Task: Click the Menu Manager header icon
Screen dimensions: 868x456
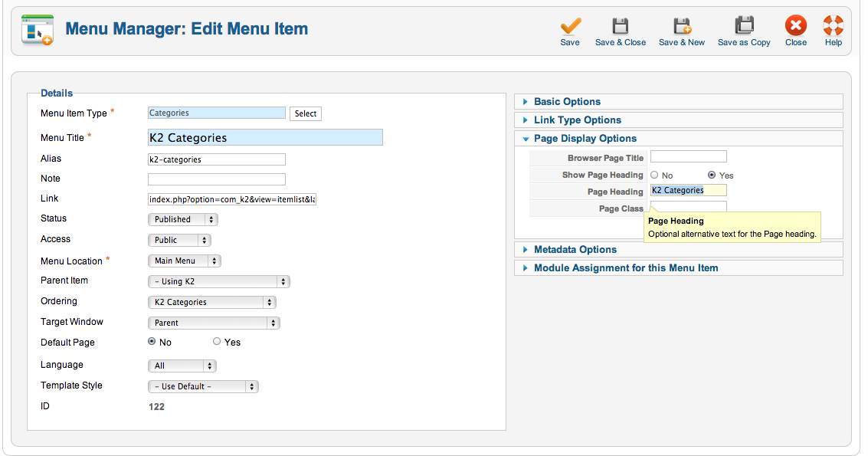Action: point(37,30)
